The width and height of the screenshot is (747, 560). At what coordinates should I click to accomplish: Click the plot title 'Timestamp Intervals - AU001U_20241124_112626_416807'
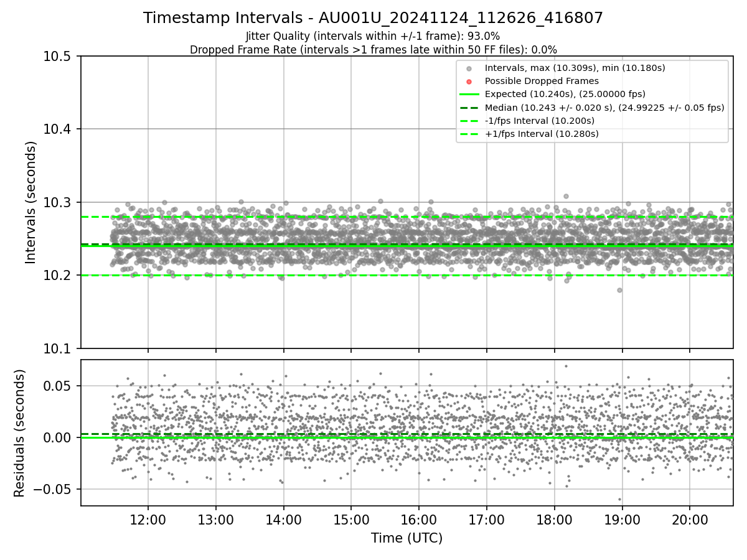tap(373, 18)
